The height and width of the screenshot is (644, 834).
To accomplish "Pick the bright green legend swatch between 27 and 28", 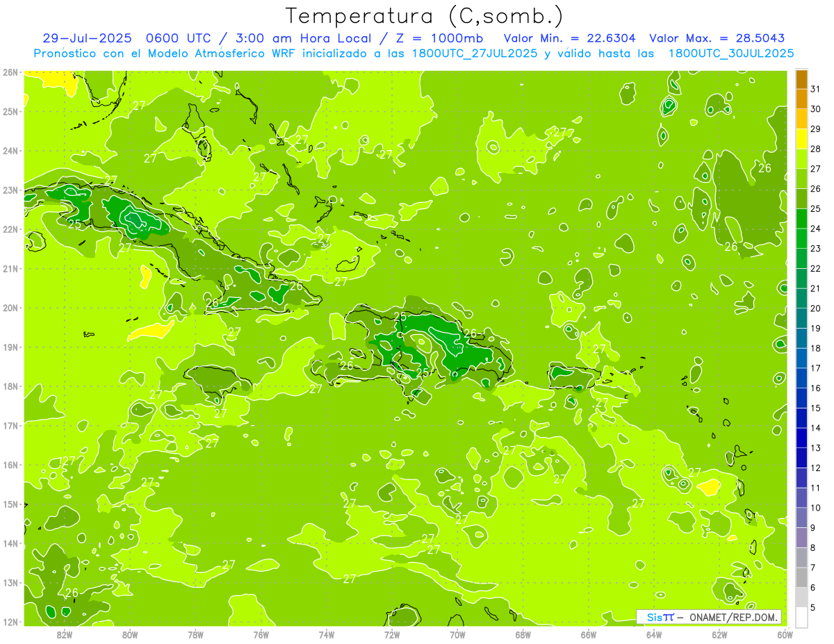I will tap(801, 158).
